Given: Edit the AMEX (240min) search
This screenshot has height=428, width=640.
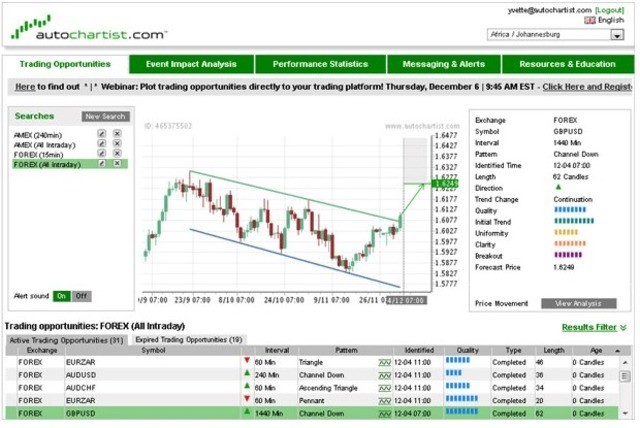Looking at the screenshot, I should (x=102, y=134).
